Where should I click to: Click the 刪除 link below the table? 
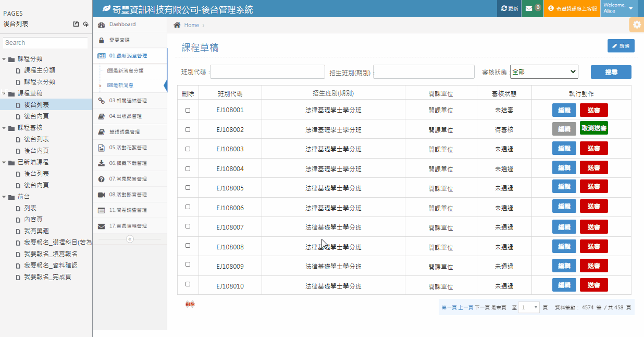click(x=190, y=304)
